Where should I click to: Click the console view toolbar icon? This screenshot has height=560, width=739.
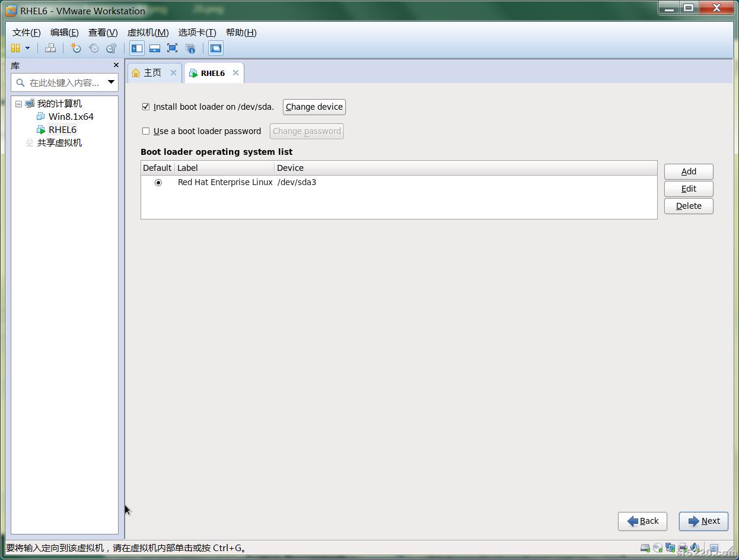coord(216,48)
